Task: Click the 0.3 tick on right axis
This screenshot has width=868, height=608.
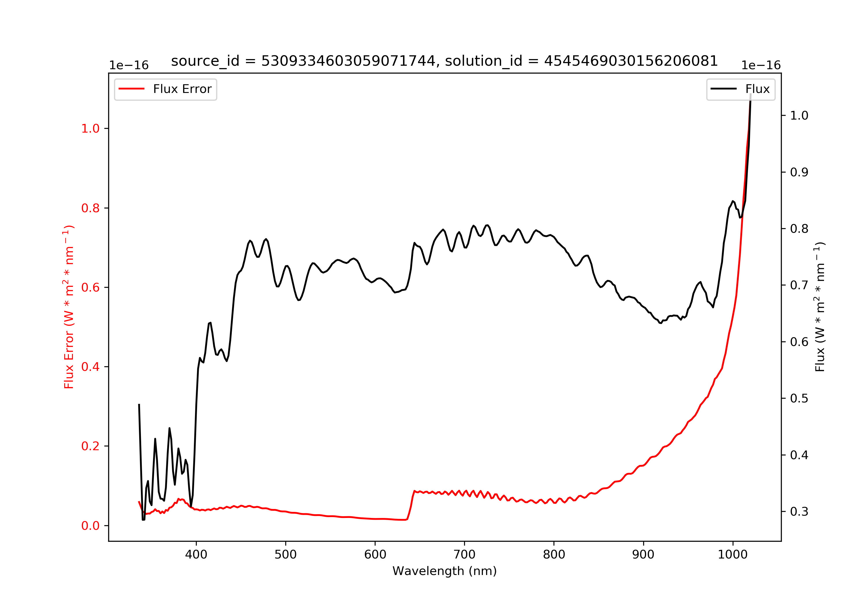Action: click(x=799, y=512)
